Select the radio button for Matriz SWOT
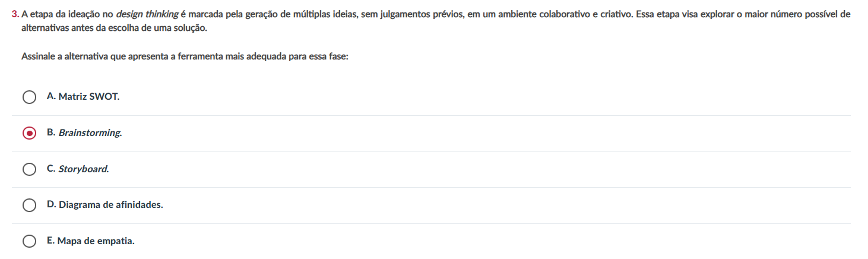 point(29,97)
